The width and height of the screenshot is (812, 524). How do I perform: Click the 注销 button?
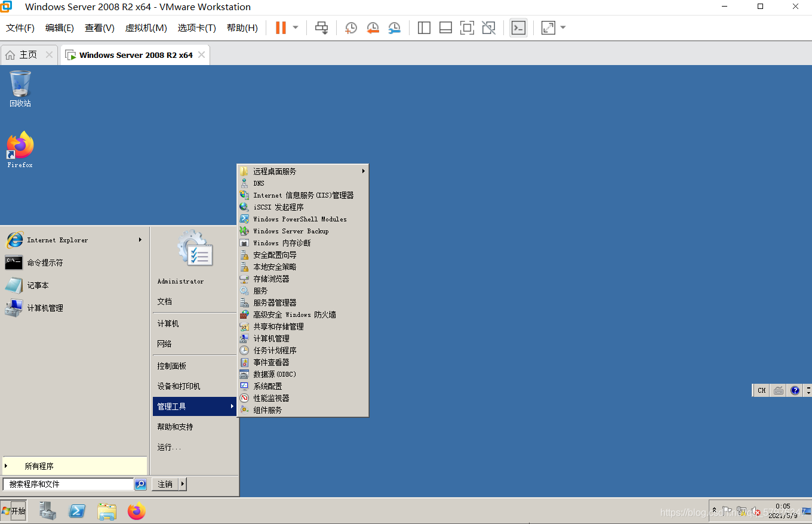[165, 484]
